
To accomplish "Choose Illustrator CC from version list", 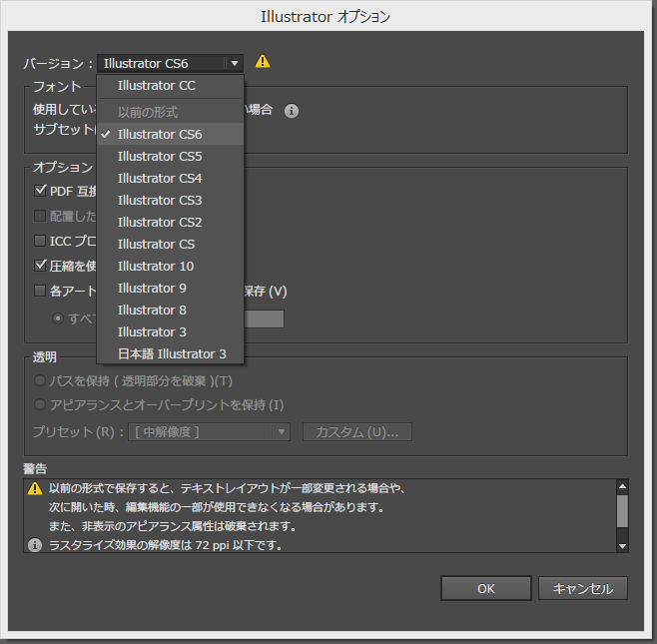I will (x=170, y=86).
